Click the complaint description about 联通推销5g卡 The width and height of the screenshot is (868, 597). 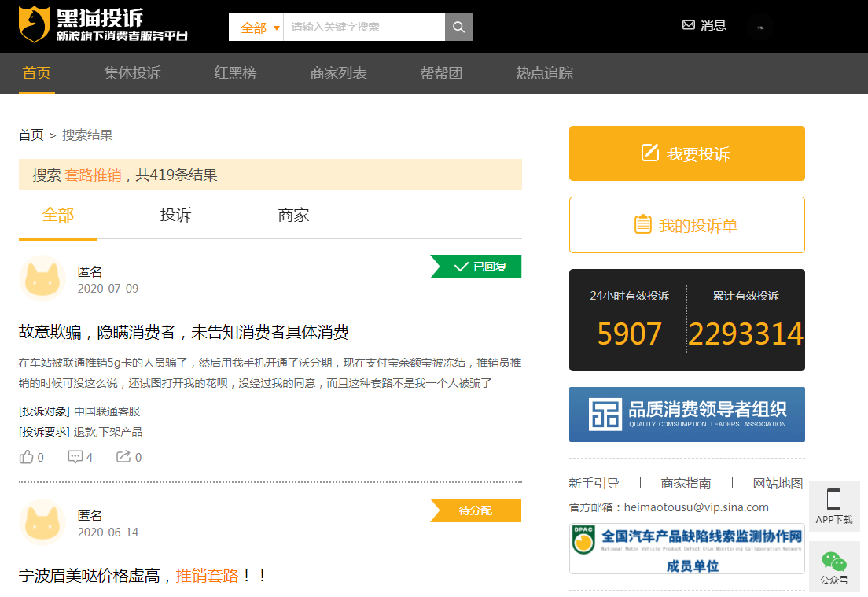tap(270, 373)
